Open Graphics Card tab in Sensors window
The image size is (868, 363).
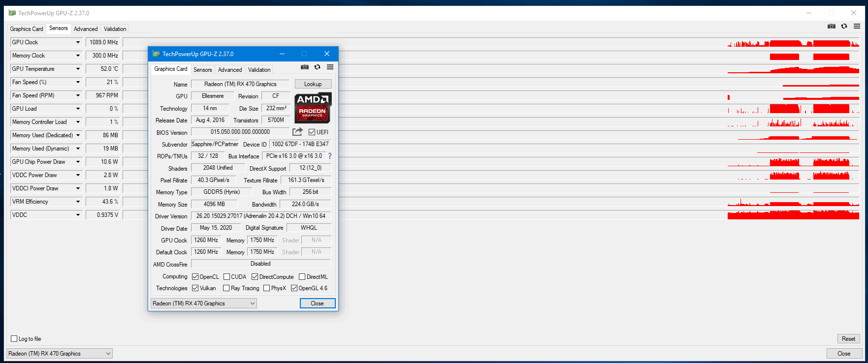pyautogui.click(x=27, y=29)
